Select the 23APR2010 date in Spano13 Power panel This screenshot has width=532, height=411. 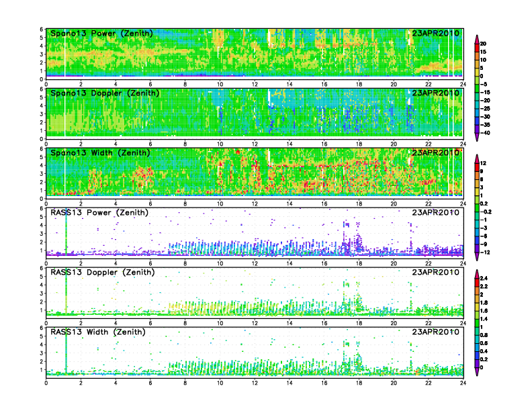click(x=436, y=34)
